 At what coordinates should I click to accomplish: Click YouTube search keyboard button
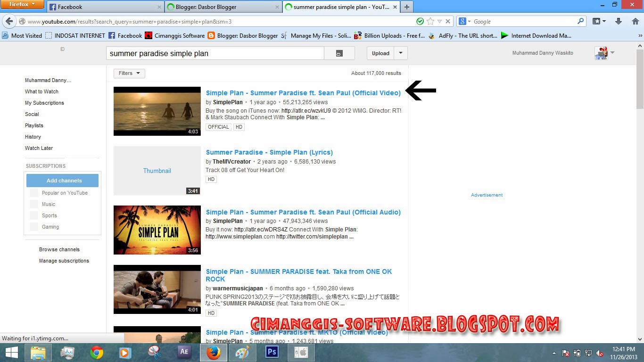(339, 53)
